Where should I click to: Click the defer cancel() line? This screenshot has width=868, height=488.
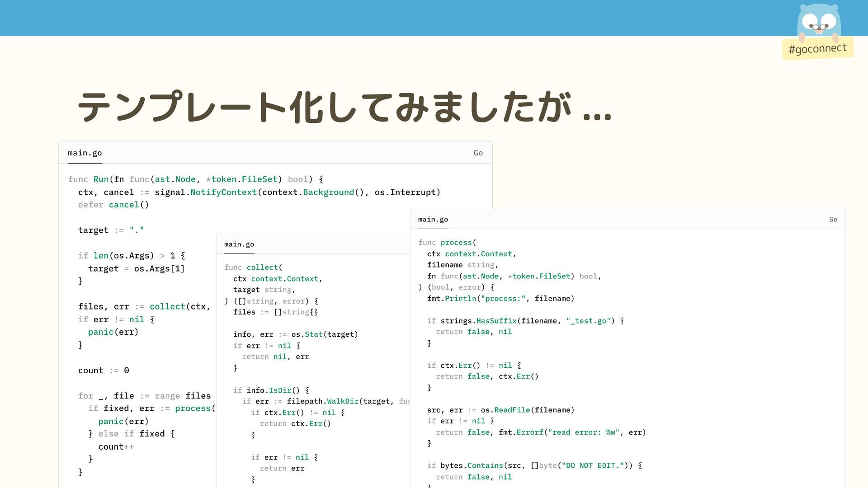pyautogui.click(x=113, y=205)
